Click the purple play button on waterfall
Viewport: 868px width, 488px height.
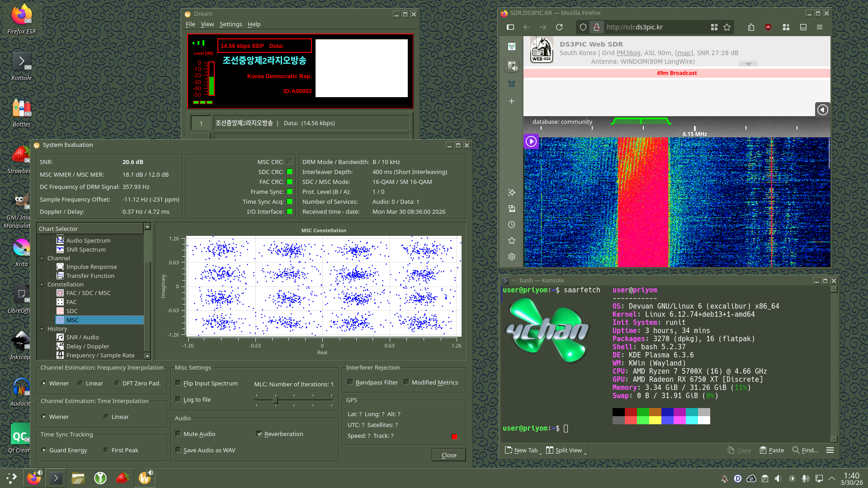click(531, 141)
